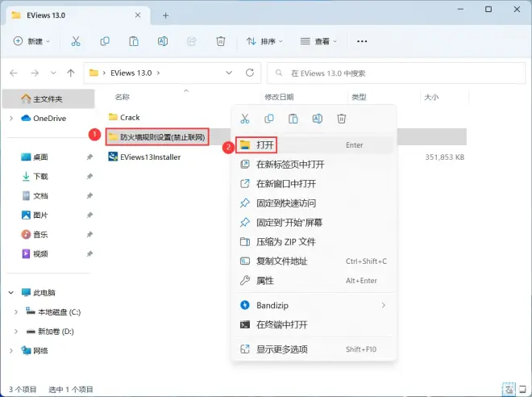Expand the address bar history dropdown

[229, 73]
